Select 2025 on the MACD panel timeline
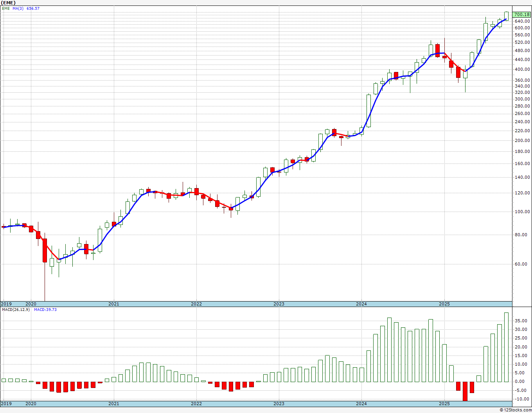The width and height of the screenshot is (532, 413). click(x=444, y=404)
